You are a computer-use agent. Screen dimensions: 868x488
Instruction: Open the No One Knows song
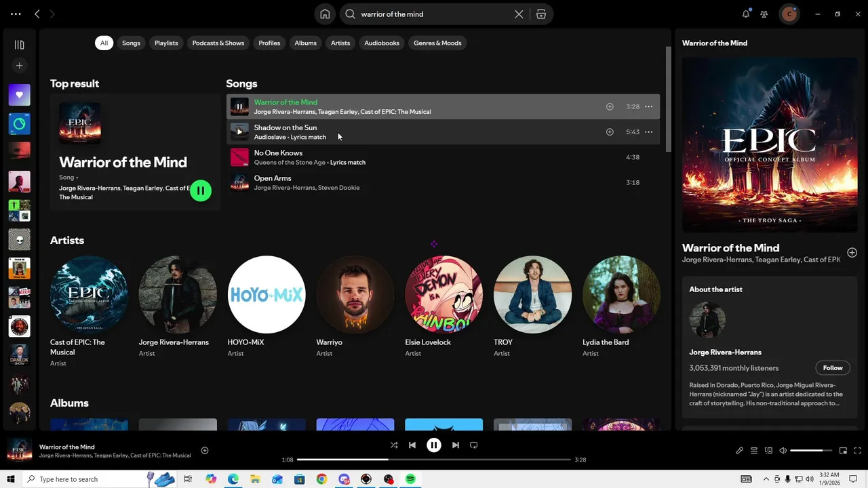[x=443, y=157]
